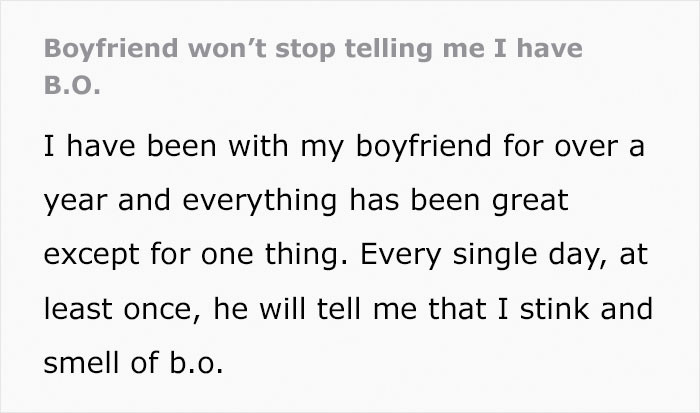Click the word 'Every' in the post body

pyautogui.click(x=400, y=254)
